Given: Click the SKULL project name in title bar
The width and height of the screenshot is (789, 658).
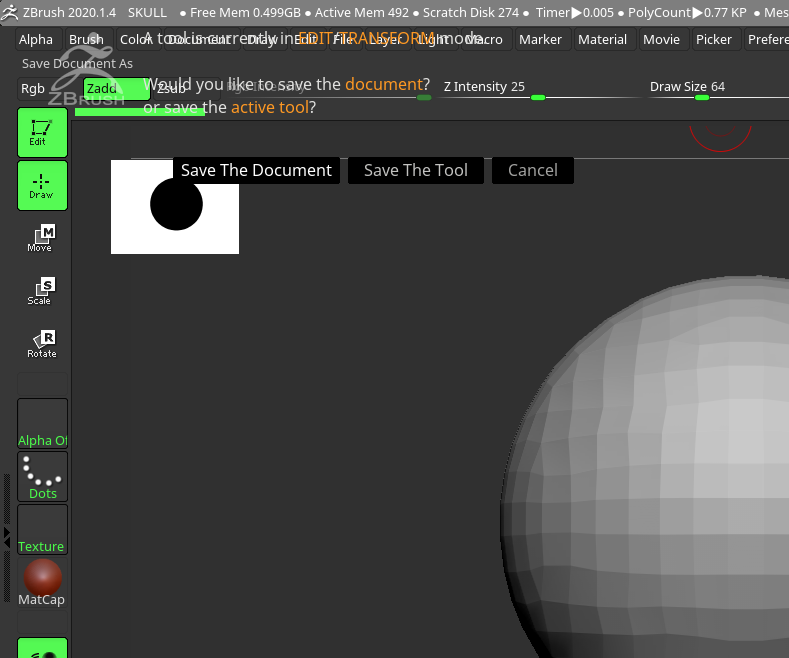Looking at the screenshot, I should tap(147, 13).
